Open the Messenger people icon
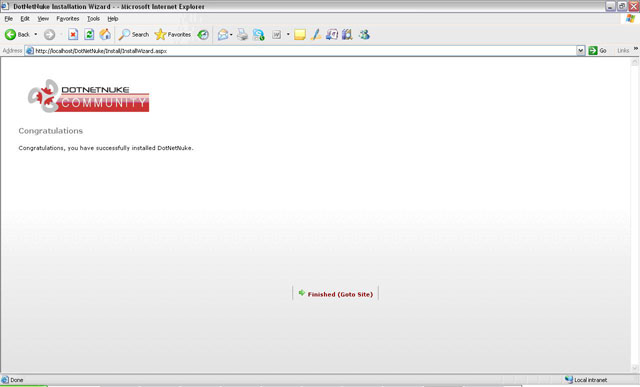The width and height of the screenshot is (640, 387). tap(364, 35)
